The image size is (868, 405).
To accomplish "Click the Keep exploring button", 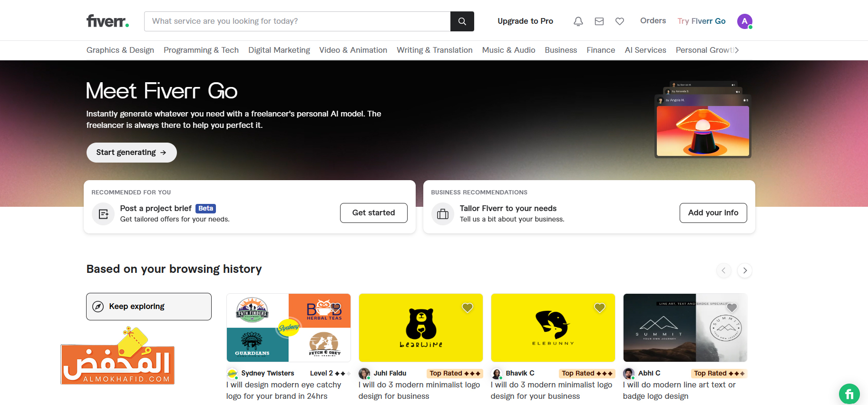I will [149, 307].
